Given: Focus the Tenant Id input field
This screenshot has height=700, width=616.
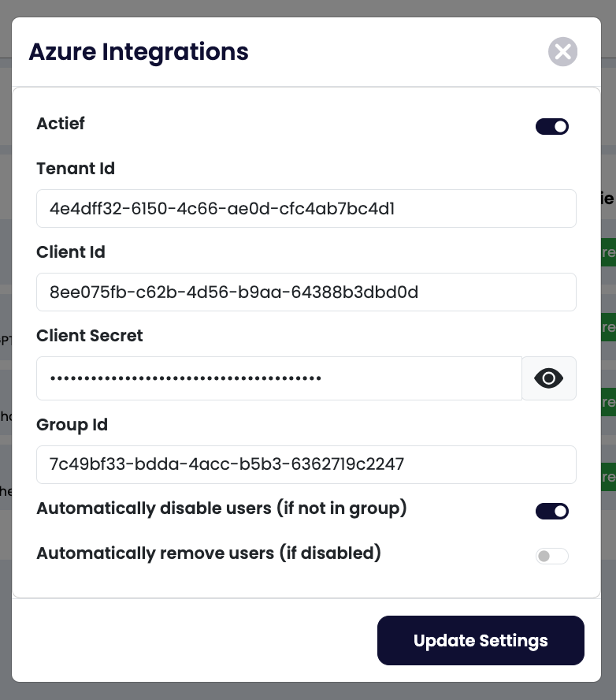Looking at the screenshot, I should click(x=306, y=209).
